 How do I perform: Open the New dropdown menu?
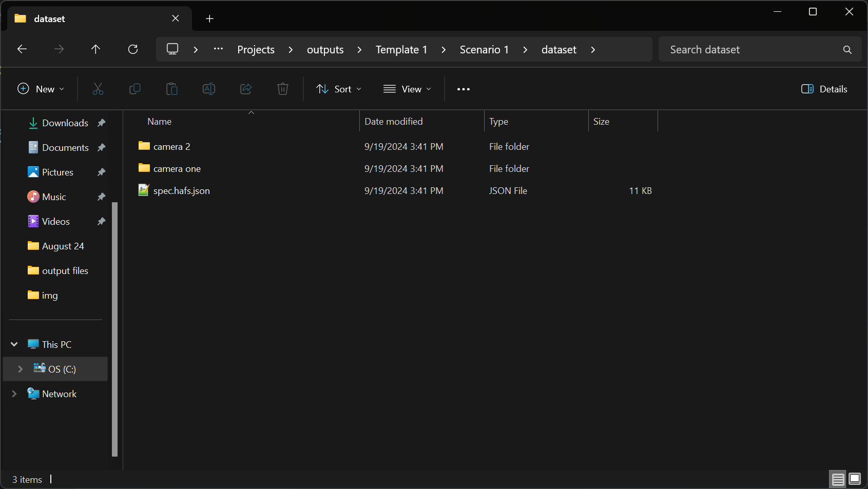pyautogui.click(x=41, y=89)
